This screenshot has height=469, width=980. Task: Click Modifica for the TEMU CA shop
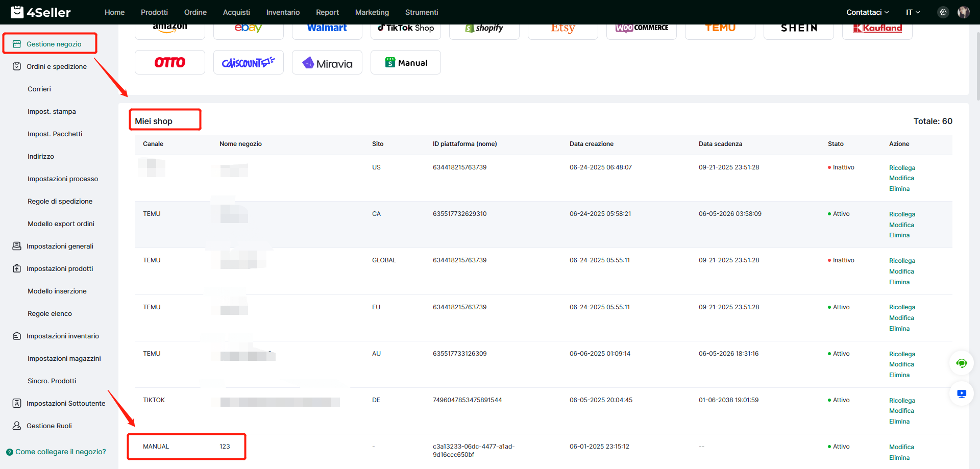pyautogui.click(x=901, y=225)
